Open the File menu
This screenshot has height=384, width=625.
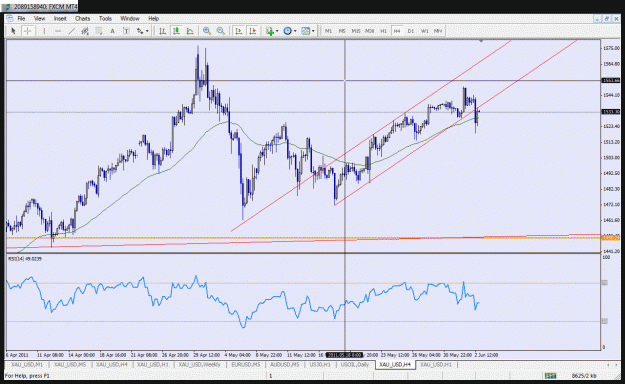(21, 18)
